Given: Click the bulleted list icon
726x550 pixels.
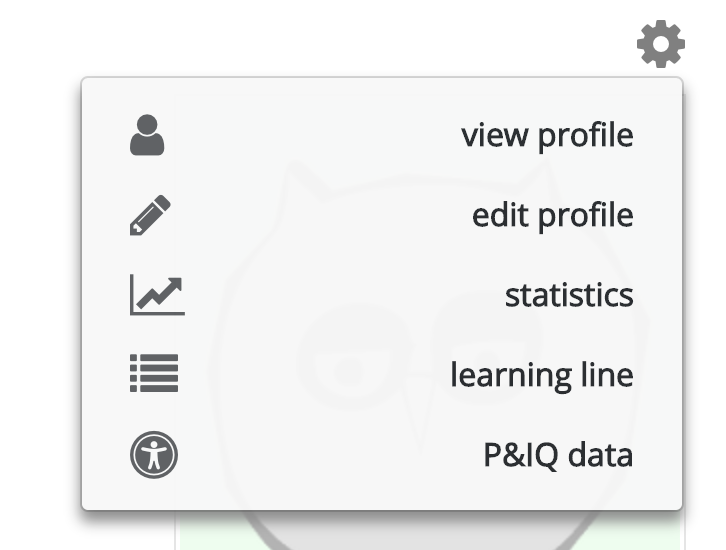Looking at the screenshot, I should click(154, 373).
